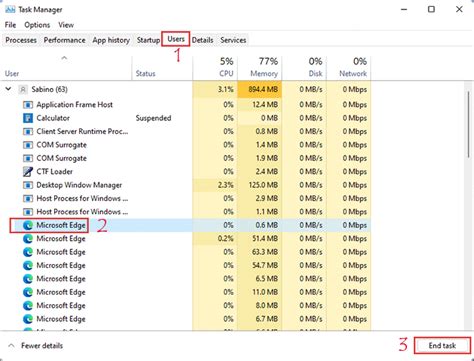Image resolution: width=474 pixels, height=361 pixels.
Task: Select the Users tab
Action: (176, 39)
